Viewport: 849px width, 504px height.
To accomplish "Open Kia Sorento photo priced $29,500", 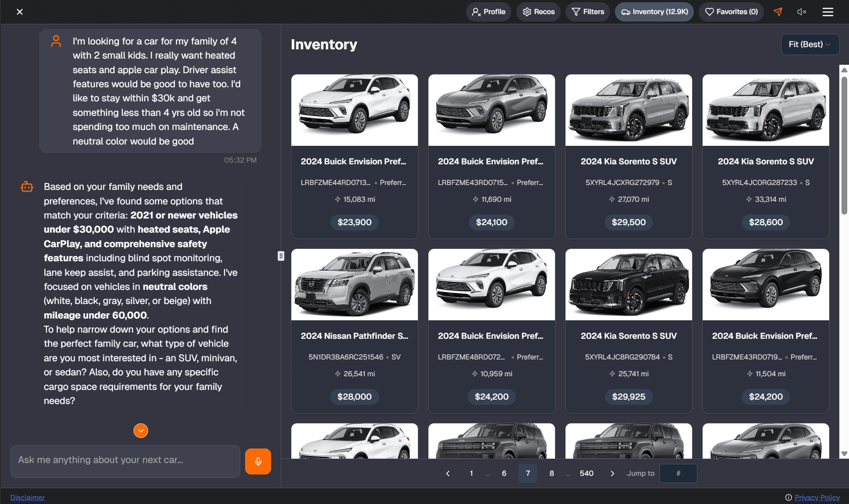I will (629, 110).
